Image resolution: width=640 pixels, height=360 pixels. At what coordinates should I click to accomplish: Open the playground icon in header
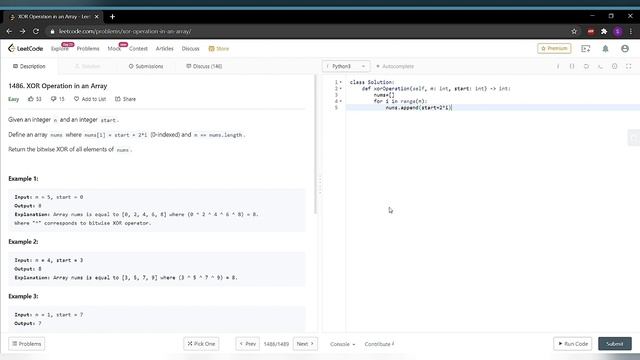[586, 49]
